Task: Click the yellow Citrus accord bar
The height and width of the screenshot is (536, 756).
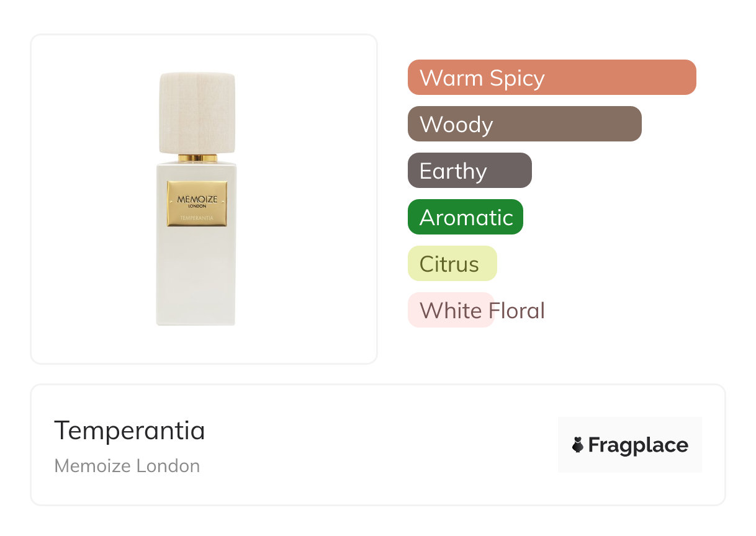Action: pyautogui.click(x=452, y=264)
